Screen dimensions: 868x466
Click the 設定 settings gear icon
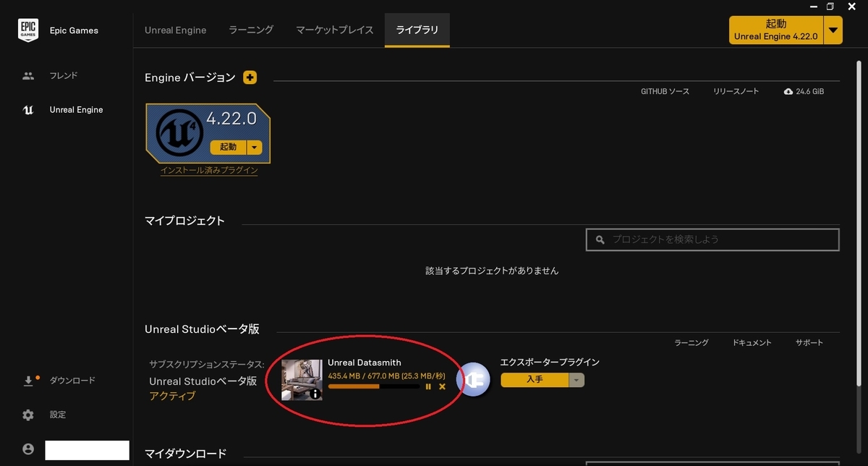point(27,414)
